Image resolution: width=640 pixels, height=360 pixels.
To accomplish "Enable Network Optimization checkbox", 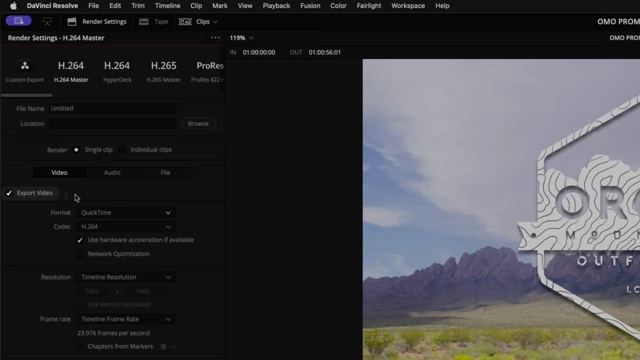I will [80, 254].
